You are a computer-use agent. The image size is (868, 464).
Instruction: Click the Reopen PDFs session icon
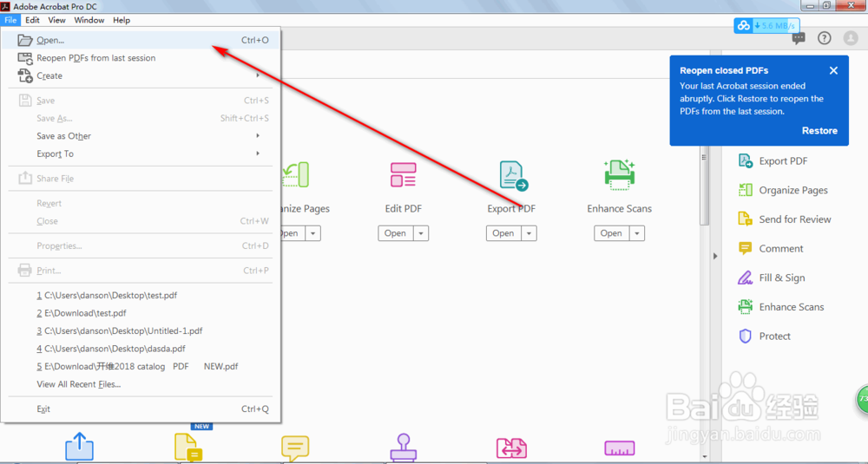pos(25,57)
